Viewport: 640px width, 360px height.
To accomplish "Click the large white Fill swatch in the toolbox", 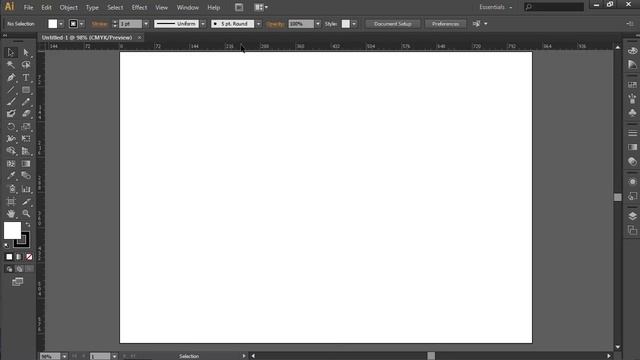I will (x=12, y=231).
